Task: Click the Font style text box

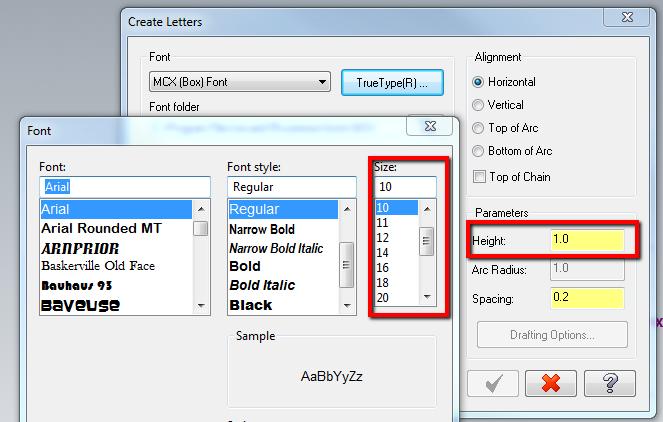Action: pos(292,187)
